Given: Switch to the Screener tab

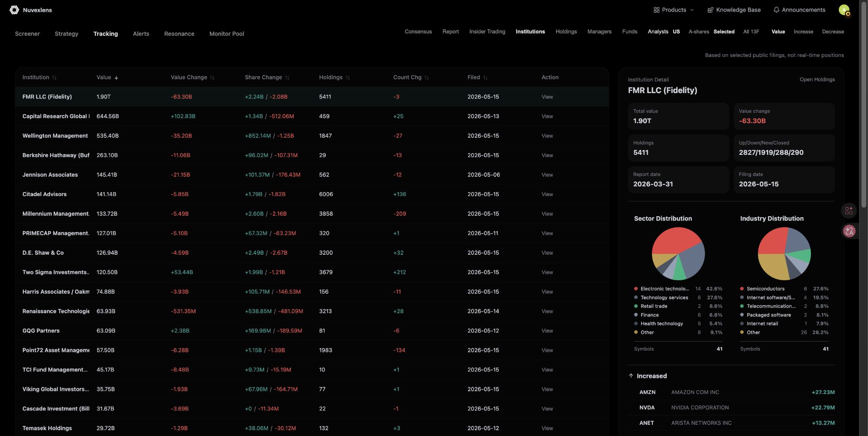Looking at the screenshot, I should coord(27,34).
